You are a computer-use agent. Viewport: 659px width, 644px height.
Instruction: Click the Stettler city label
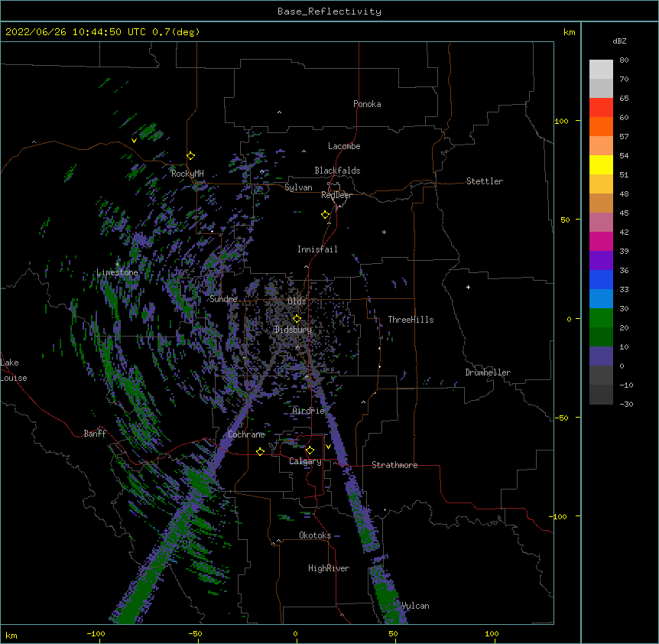(x=485, y=181)
